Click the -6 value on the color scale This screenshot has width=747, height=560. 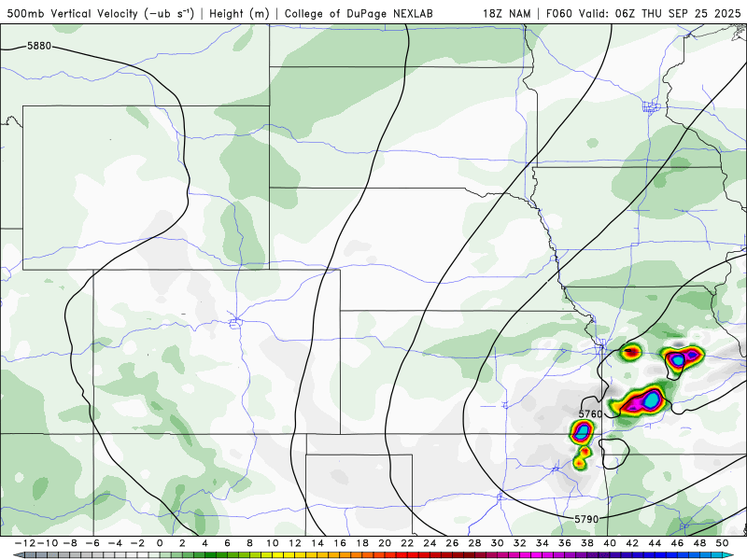point(92,543)
